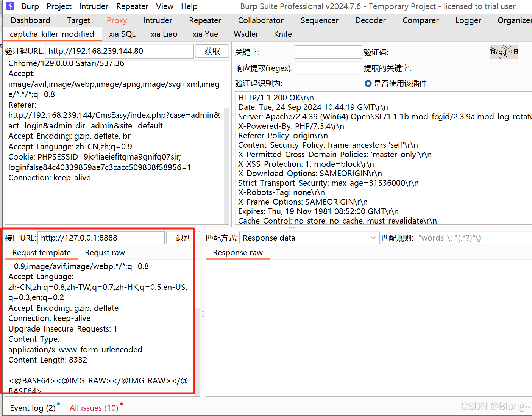The width and height of the screenshot is (532, 416).
Task: Click the 识别 button
Action: [183, 238]
